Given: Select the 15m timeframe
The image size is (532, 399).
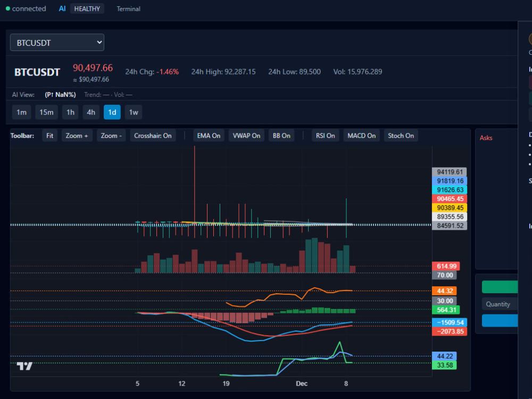Looking at the screenshot, I should pyautogui.click(x=46, y=112).
